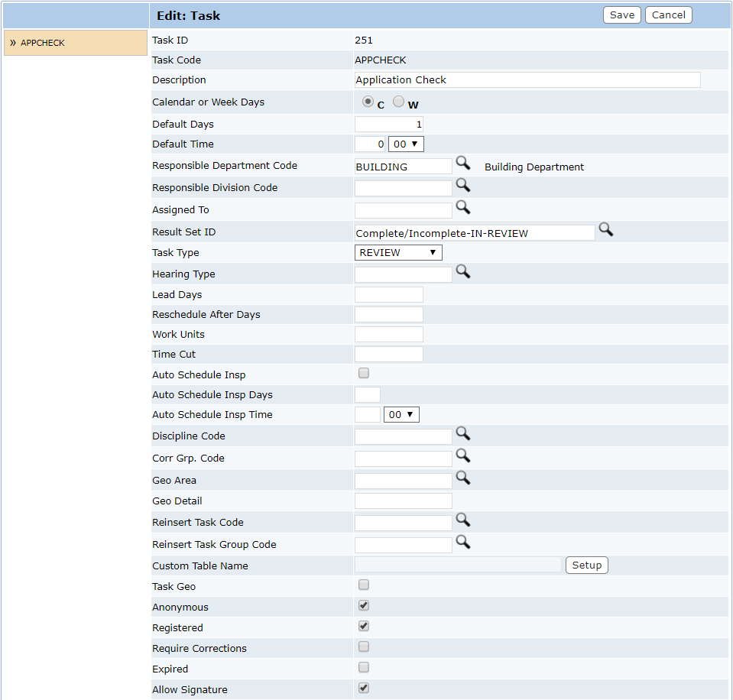Viewport: 733px width, 700px height.
Task: Click the Save button
Action: 621,15
